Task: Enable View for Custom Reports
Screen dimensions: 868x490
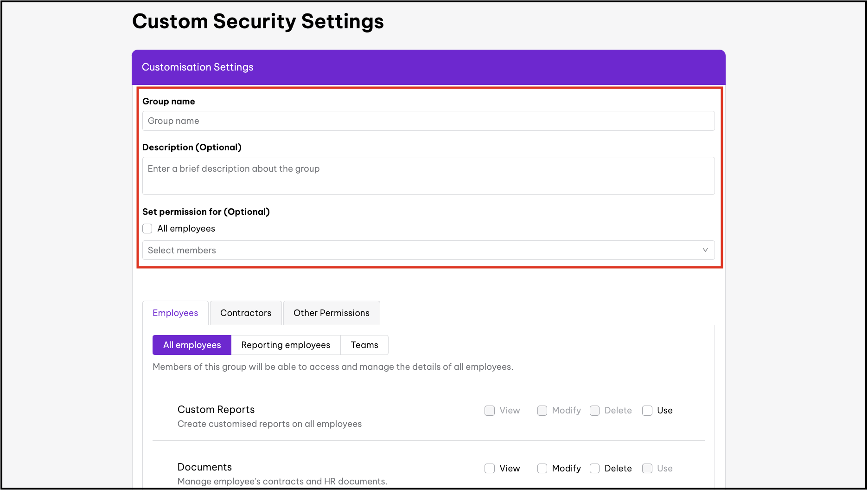Action: pyautogui.click(x=490, y=411)
